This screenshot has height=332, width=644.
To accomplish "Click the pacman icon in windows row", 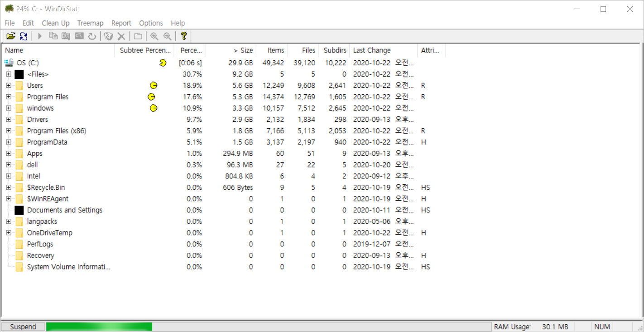I will [154, 108].
